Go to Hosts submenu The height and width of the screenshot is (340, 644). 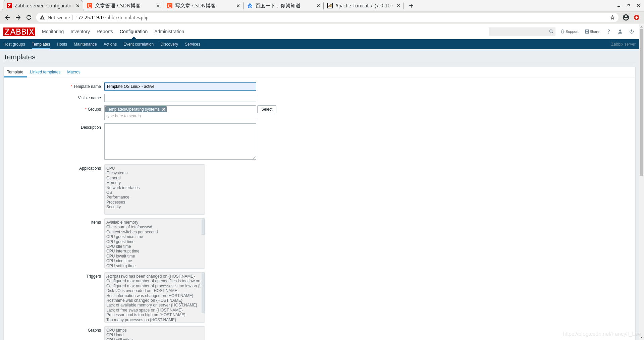coord(62,44)
